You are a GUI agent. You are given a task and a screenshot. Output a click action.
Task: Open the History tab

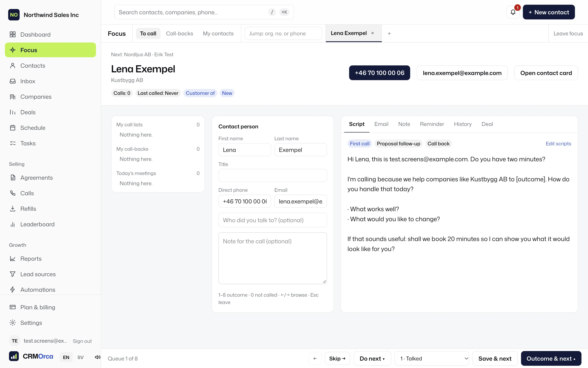[463, 124]
